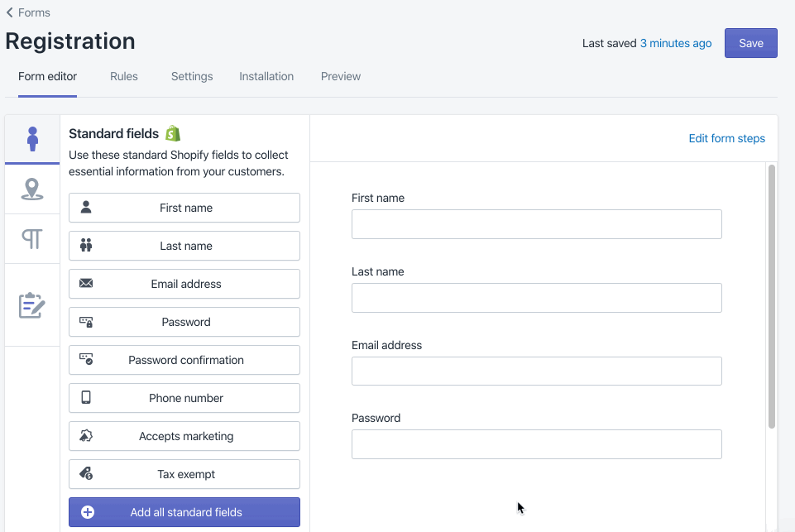Open the paragraph content elements tab

tap(32, 239)
